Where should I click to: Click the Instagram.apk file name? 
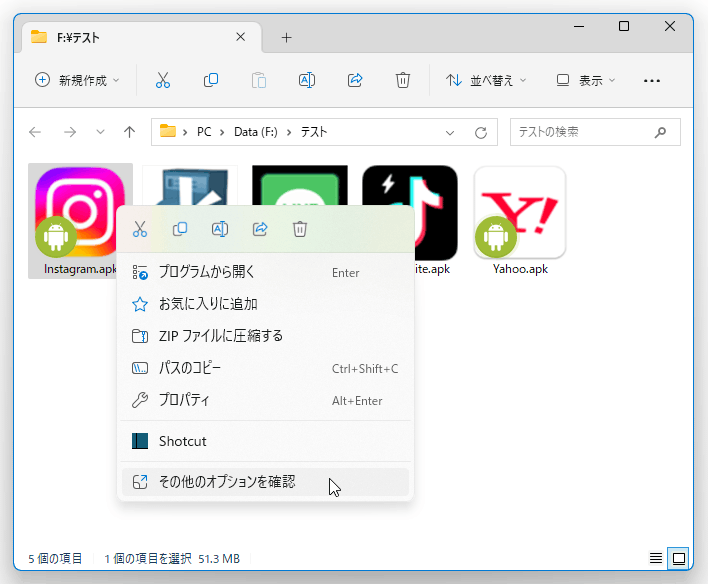coord(80,269)
